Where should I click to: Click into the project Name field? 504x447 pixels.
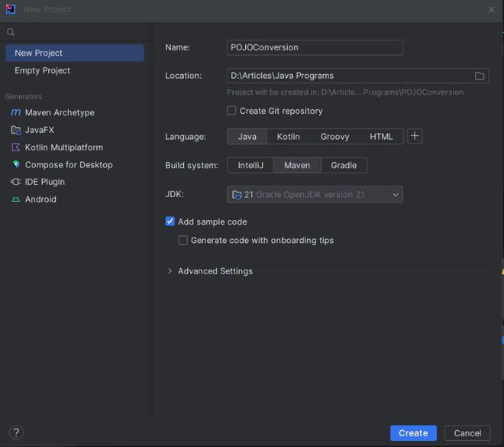[315, 47]
